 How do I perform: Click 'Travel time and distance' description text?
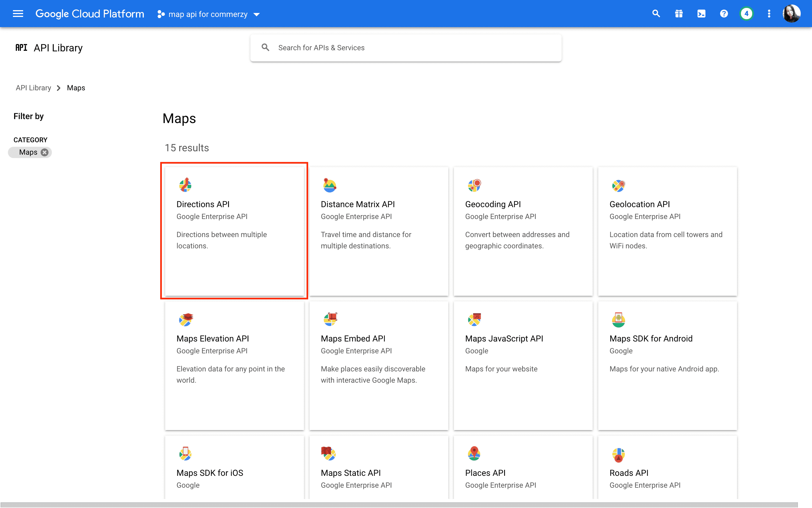(x=366, y=240)
